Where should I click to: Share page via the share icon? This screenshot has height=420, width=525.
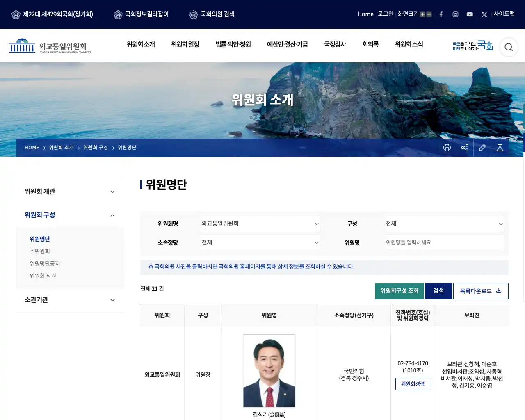(x=465, y=148)
